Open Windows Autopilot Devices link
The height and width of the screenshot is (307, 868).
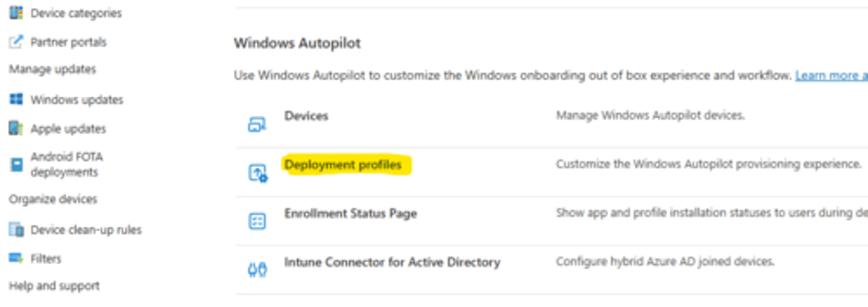pyautogui.click(x=306, y=115)
